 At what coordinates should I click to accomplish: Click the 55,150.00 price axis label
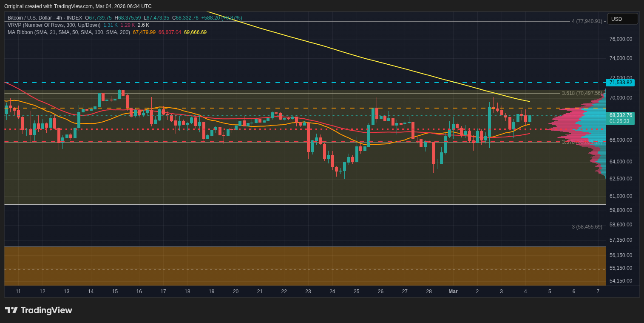click(x=621, y=268)
